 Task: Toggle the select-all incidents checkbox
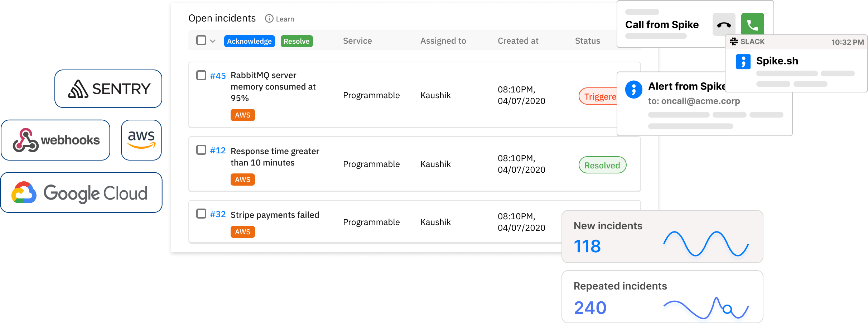[201, 40]
